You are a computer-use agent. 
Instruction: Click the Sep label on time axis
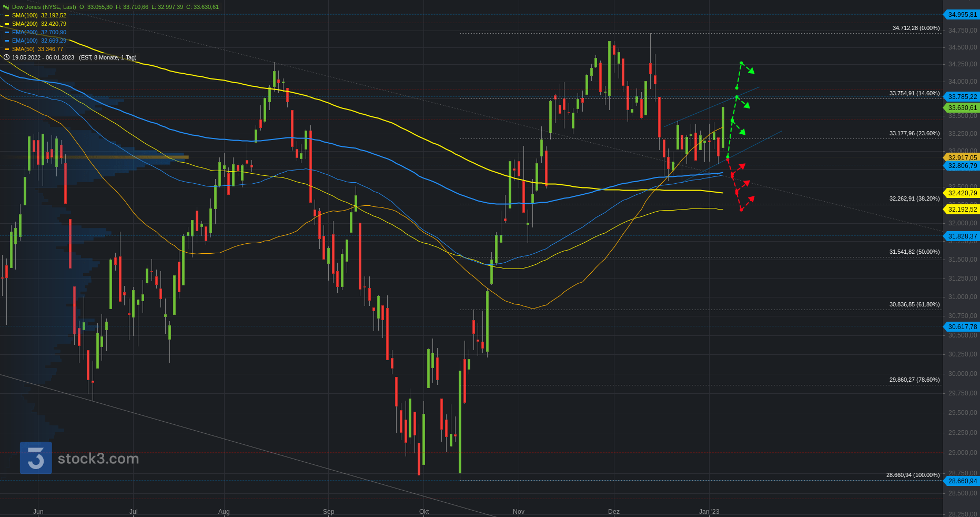[x=329, y=512]
